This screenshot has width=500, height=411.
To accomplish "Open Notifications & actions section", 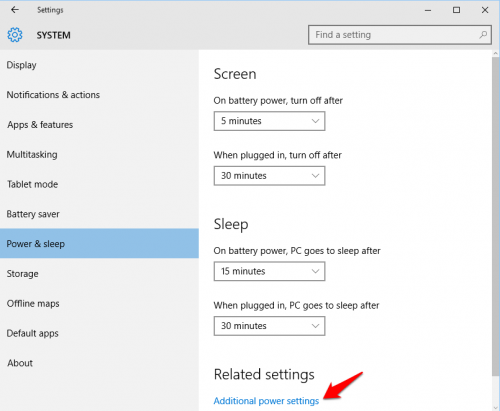I will (x=99, y=95).
